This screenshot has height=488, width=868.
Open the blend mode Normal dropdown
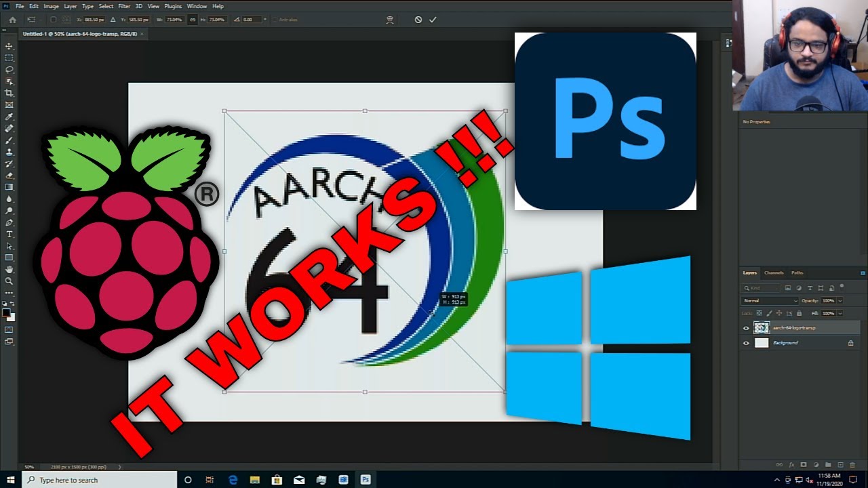(770, 300)
